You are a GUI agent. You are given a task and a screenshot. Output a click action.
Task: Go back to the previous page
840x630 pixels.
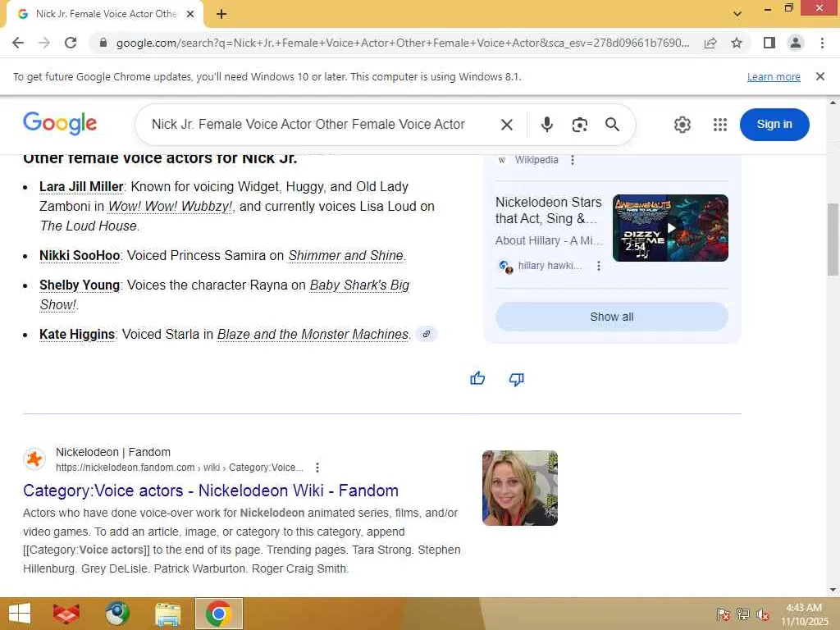[x=18, y=43]
